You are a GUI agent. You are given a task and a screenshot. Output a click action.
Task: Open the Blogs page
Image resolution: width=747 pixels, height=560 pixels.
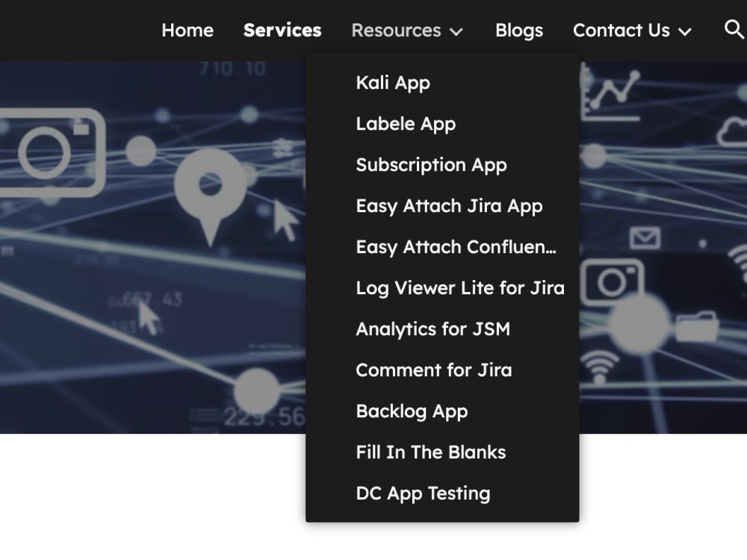[x=519, y=31]
